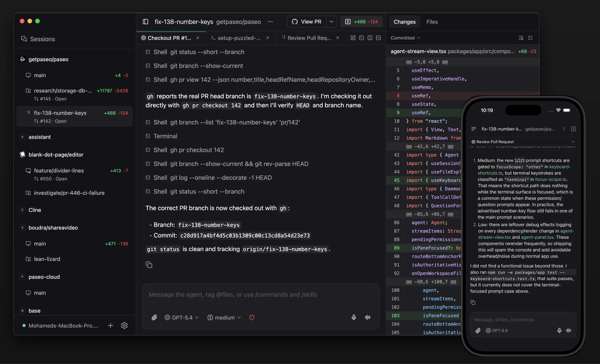Open the focus-scope.ts link on phone
The height and width of the screenshot is (364, 600).
pyautogui.click(x=550, y=179)
